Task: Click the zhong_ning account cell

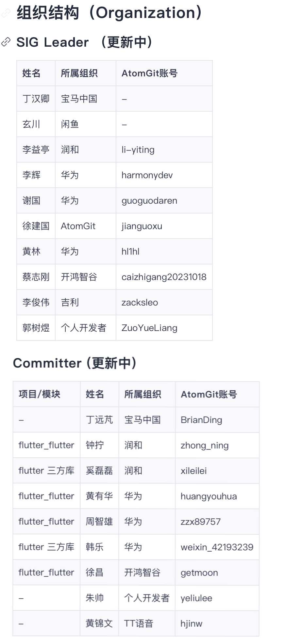Action: [205, 446]
